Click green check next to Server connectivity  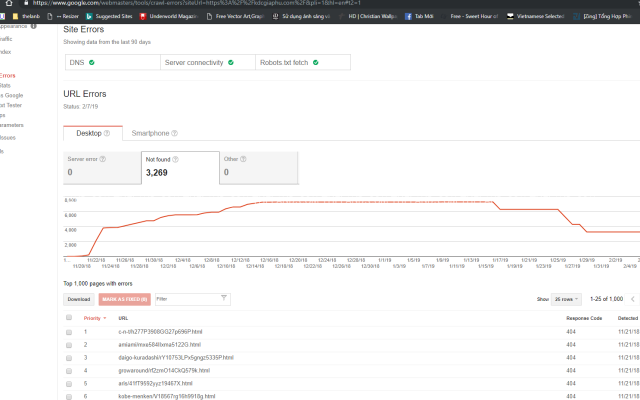pos(231,62)
